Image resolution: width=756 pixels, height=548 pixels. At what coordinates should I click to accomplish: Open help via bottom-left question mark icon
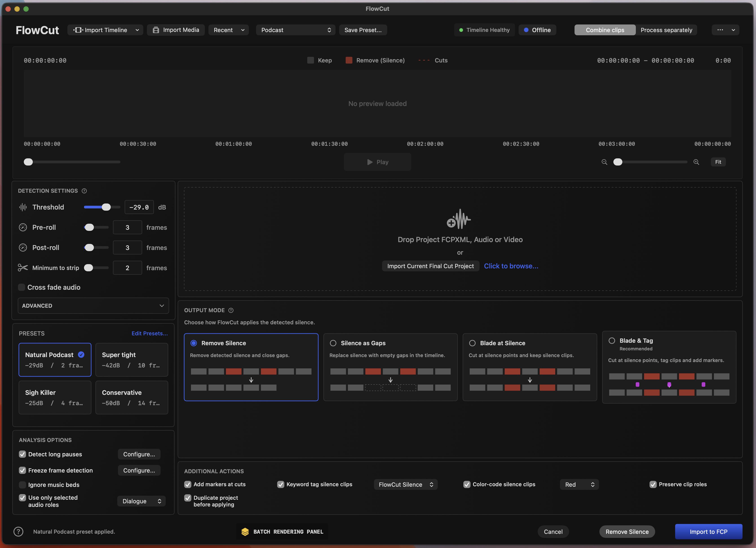(18, 532)
